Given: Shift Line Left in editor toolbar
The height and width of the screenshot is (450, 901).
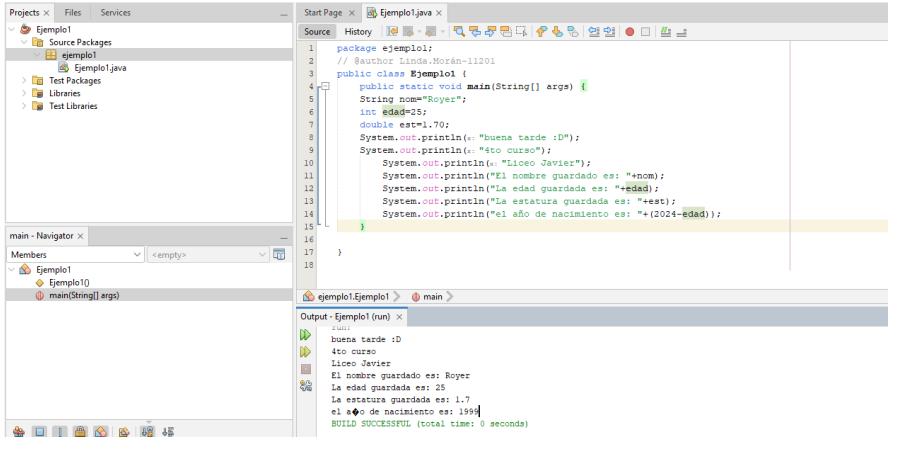Looking at the screenshot, I should click(594, 32).
